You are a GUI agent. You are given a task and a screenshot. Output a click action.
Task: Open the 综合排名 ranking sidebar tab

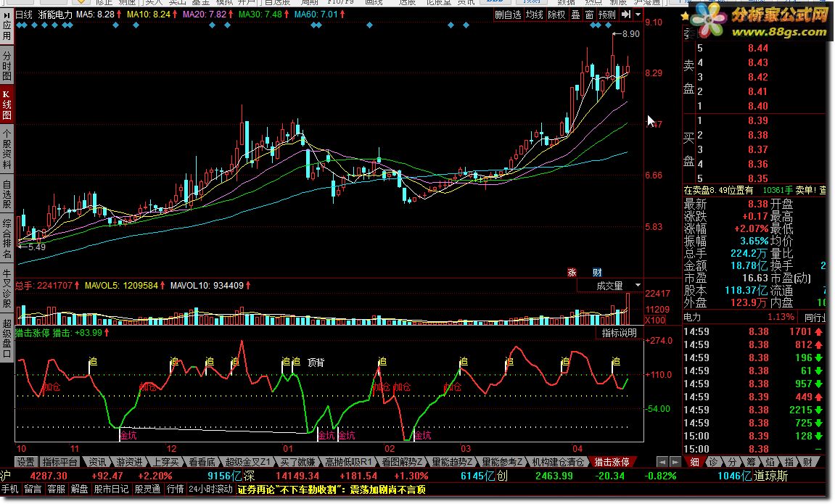click(7, 238)
